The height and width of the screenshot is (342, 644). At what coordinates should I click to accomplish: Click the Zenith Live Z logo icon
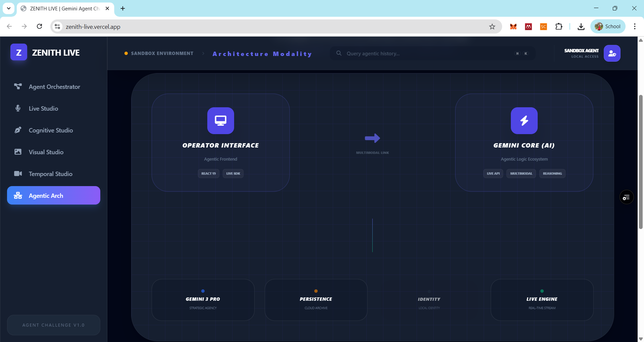[x=19, y=52]
